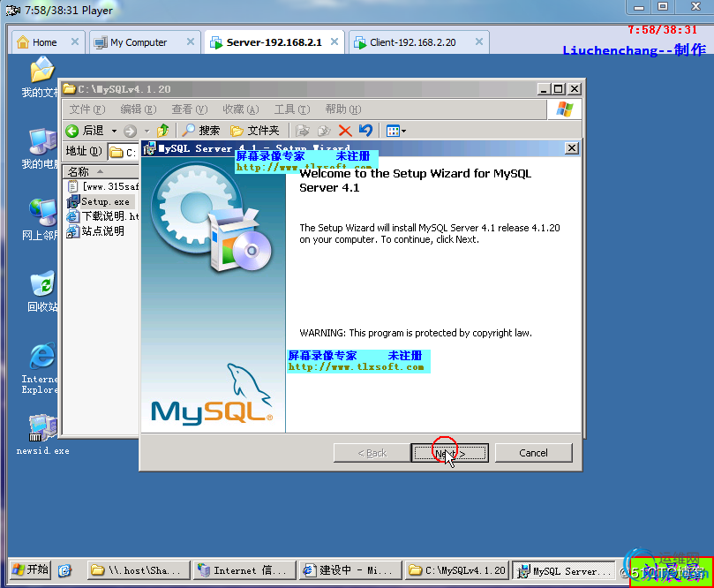The width and height of the screenshot is (714, 588).
Task: Open the 查看(V) menu in Explorer
Action: [x=190, y=109]
